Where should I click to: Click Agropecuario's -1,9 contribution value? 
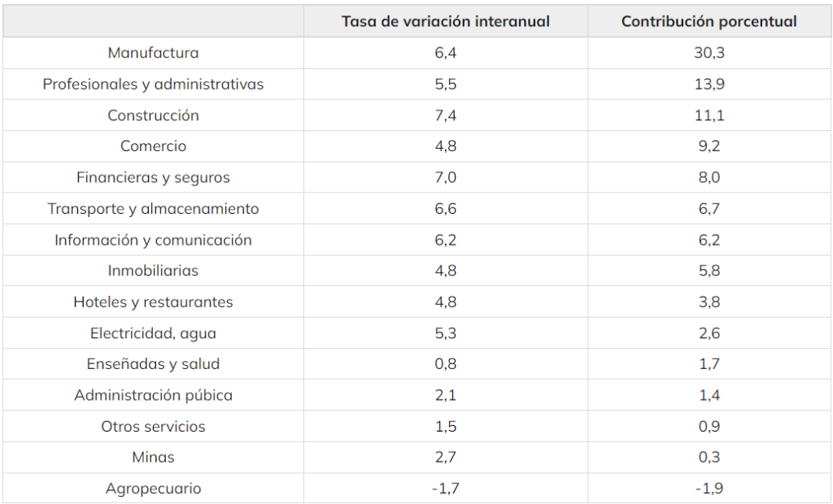pos(709,489)
